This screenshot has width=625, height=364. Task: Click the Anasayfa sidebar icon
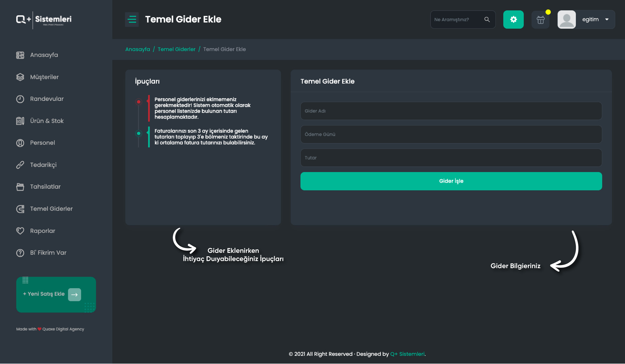coord(20,55)
